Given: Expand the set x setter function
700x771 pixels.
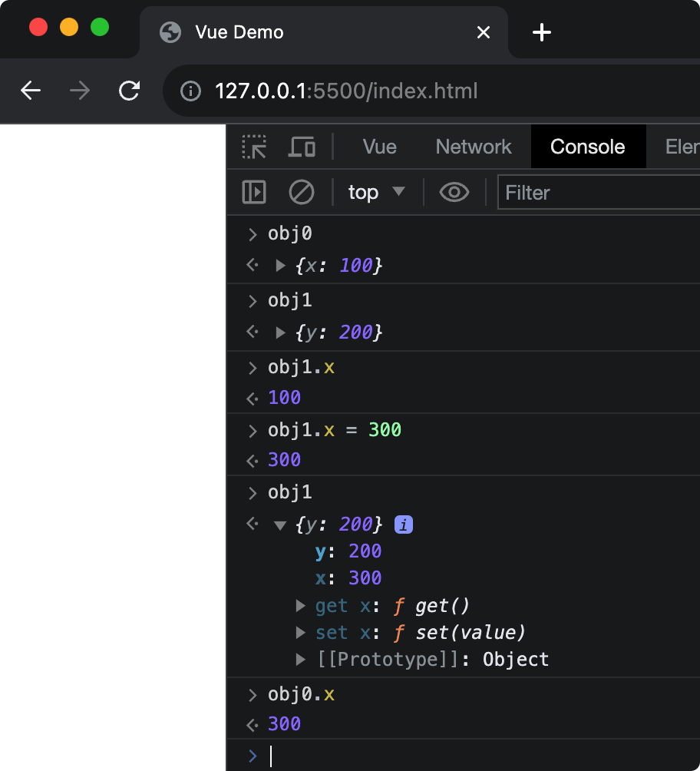Looking at the screenshot, I should 301,633.
